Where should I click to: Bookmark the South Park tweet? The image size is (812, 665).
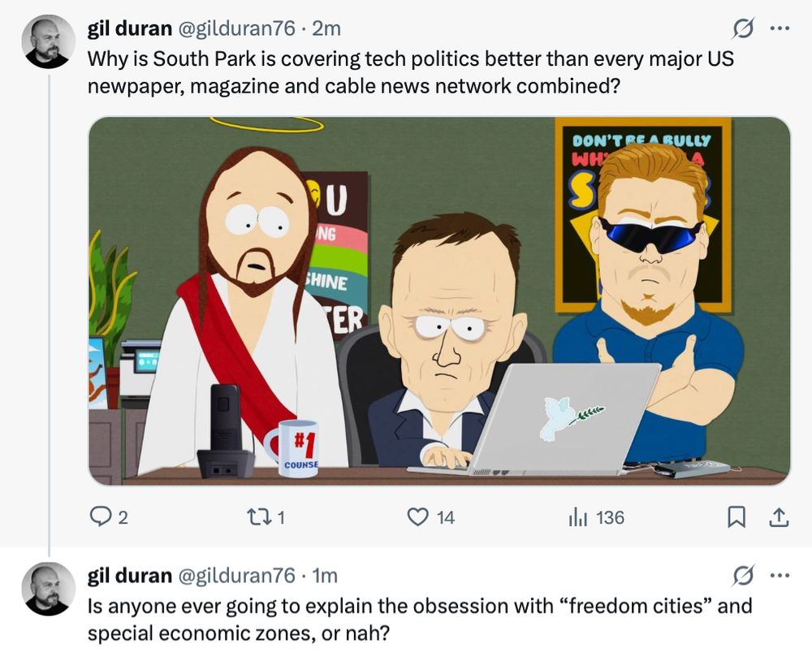click(x=736, y=517)
